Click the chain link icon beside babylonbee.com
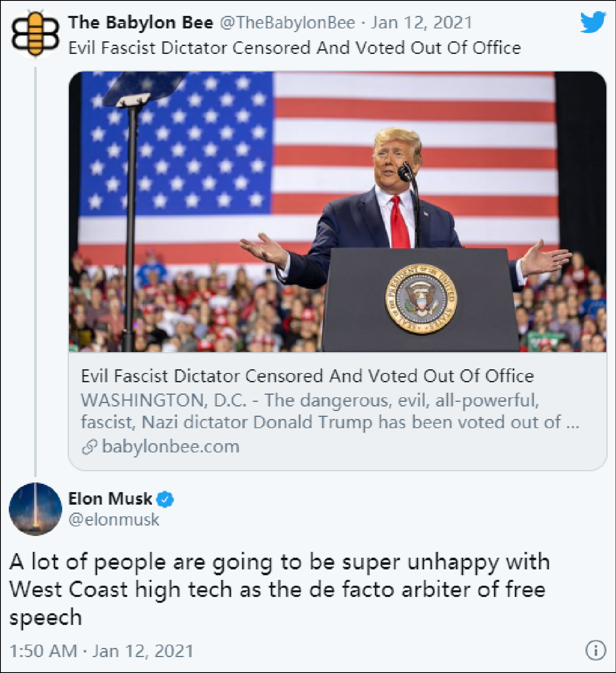This screenshot has width=616, height=673. pyautogui.click(x=89, y=447)
